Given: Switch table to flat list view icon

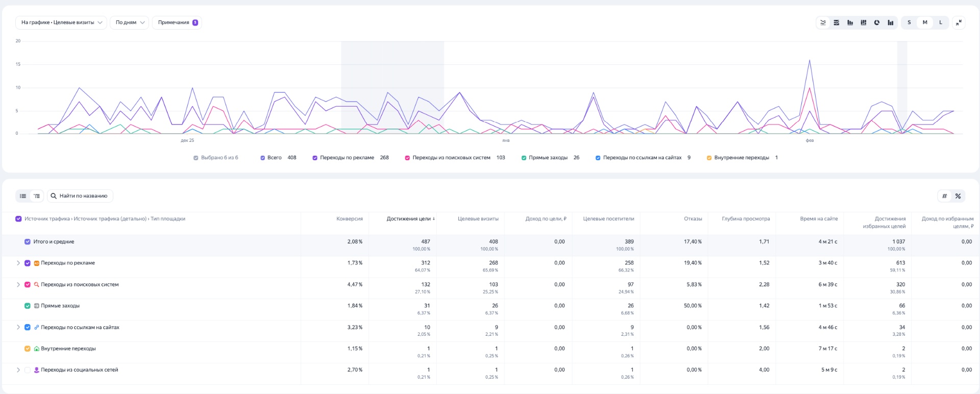Looking at the screenshot, I should tap(23, 196).
